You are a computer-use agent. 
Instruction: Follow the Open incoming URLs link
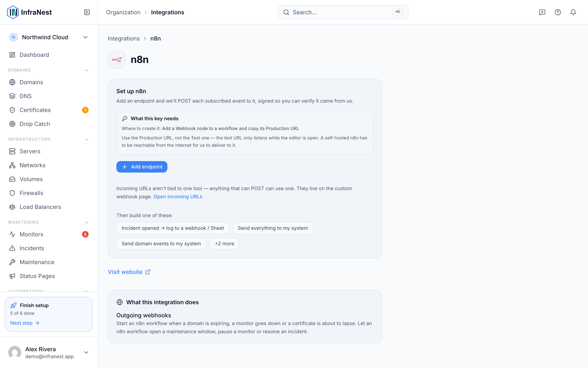(x=178, y=197)
